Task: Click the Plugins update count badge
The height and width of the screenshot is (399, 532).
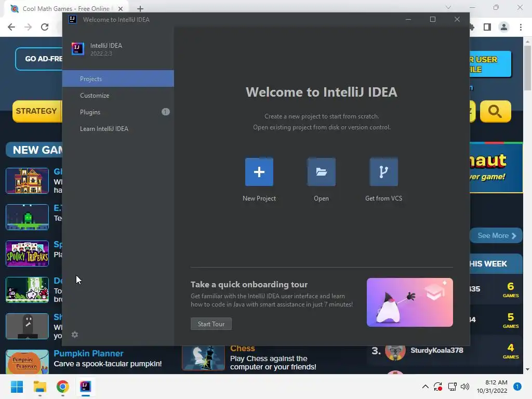Action: [x=166, y=112]
